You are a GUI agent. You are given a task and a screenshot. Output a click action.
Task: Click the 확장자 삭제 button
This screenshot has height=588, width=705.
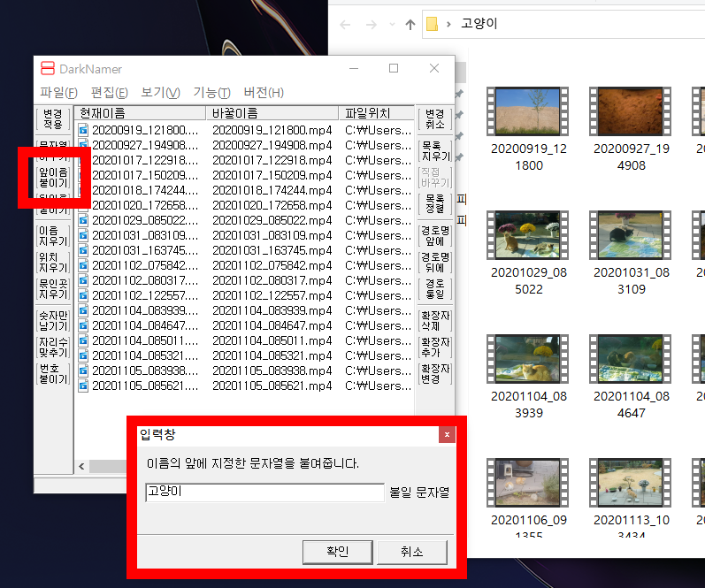pyautogui.click(x=435, y=320)
